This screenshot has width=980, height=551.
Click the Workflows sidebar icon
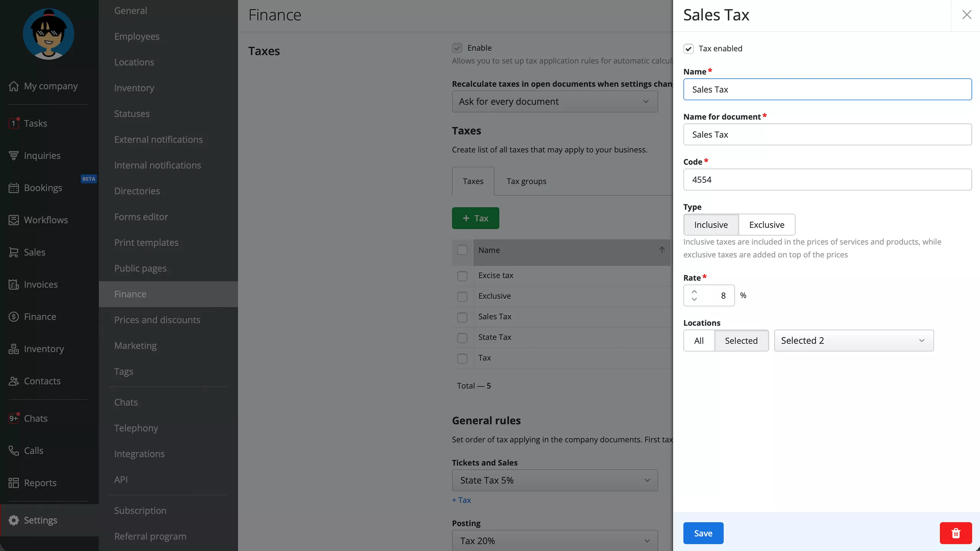pos(14,220)
